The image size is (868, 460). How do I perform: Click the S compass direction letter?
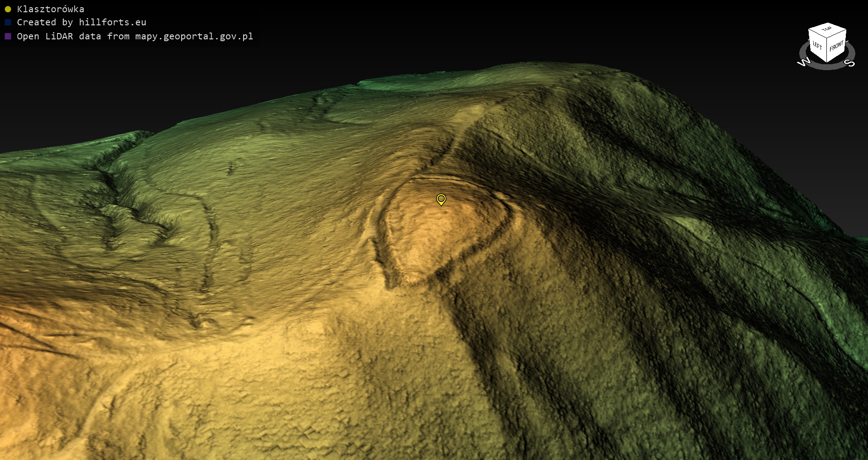(850, 63)
